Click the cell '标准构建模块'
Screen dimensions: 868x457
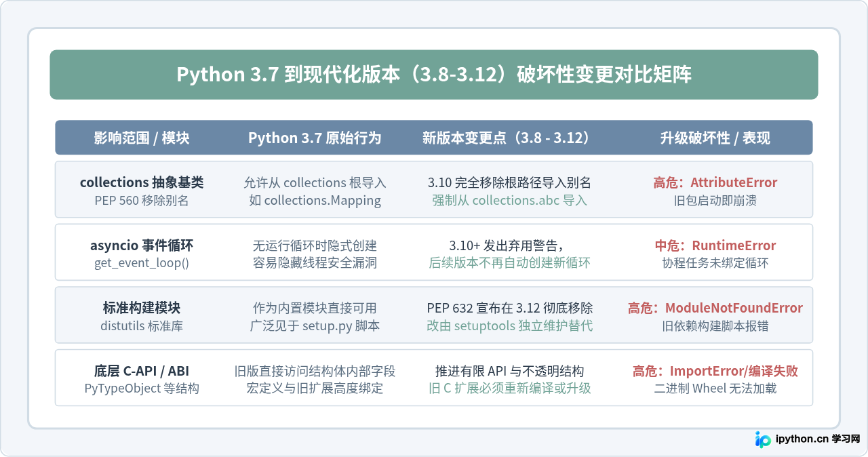click(142, 308)
